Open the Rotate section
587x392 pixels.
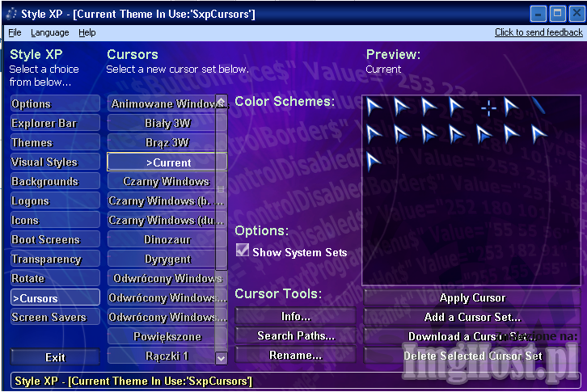point(56,279)
